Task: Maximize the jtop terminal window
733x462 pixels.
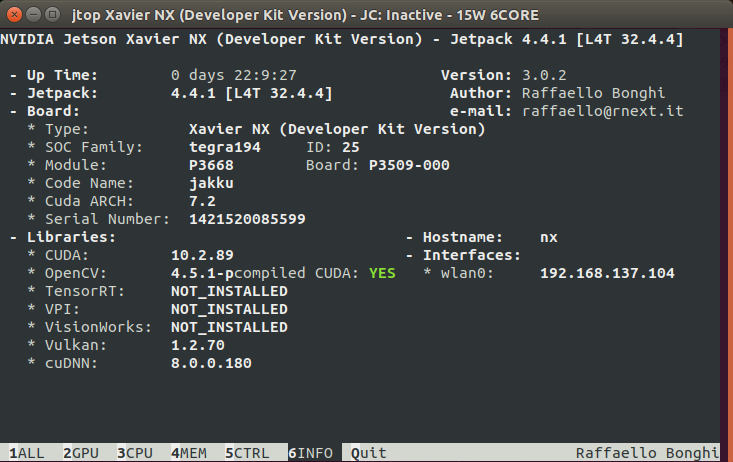Action: tap(52, 14)
